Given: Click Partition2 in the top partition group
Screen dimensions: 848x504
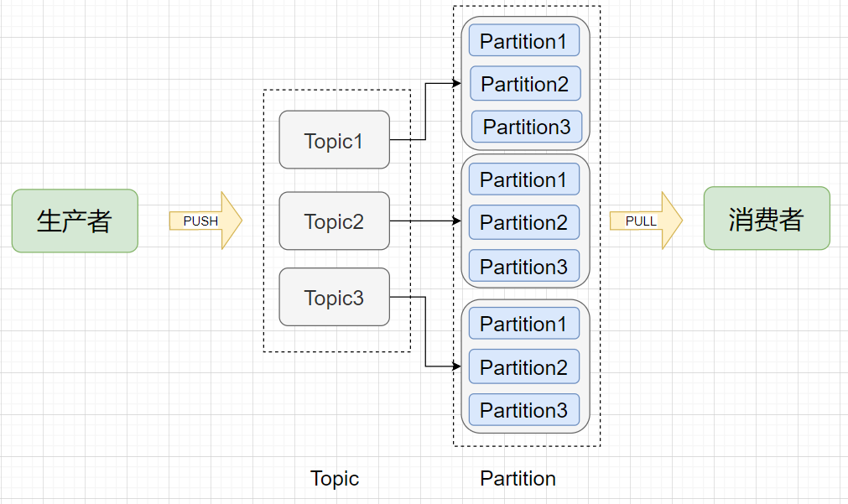Looking at the screenshot, I should tap(524, 84).
